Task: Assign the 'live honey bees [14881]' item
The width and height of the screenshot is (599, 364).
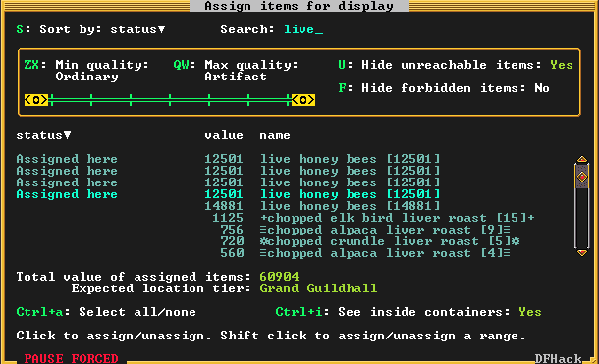Action: 322,206
